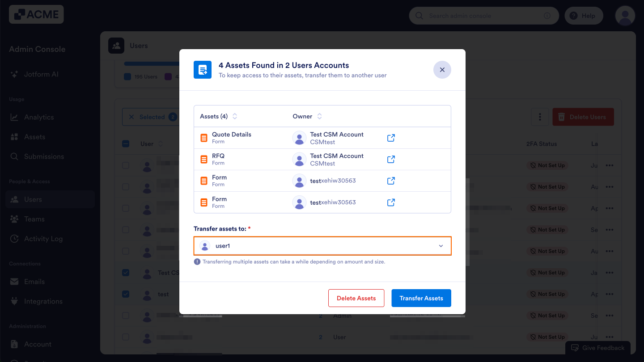This screenshot has width=644, height=362.
Task: Toggle the select-all Users checkbox
Action: (x=126, y=143)
